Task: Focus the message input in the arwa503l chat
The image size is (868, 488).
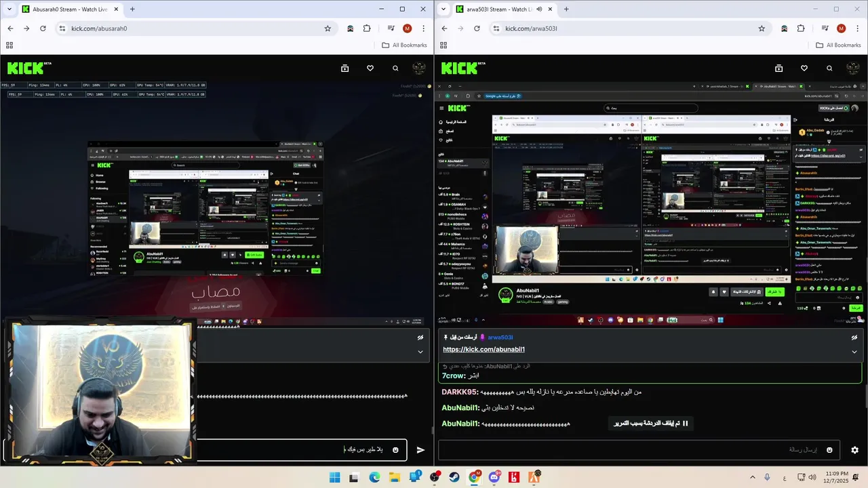Action: click(x=639, y=450)
